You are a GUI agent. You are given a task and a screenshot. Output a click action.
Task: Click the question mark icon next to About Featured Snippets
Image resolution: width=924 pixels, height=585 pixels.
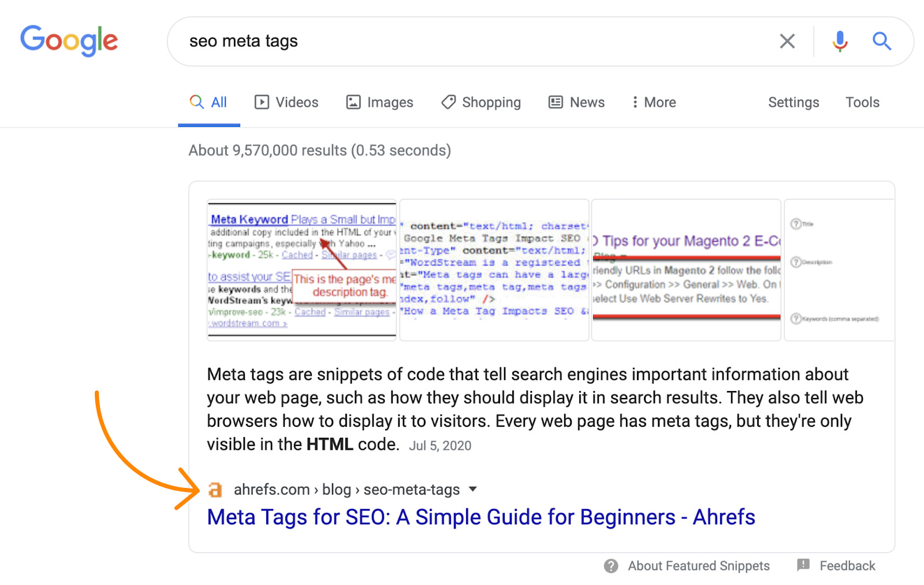[x=610, y=566]
